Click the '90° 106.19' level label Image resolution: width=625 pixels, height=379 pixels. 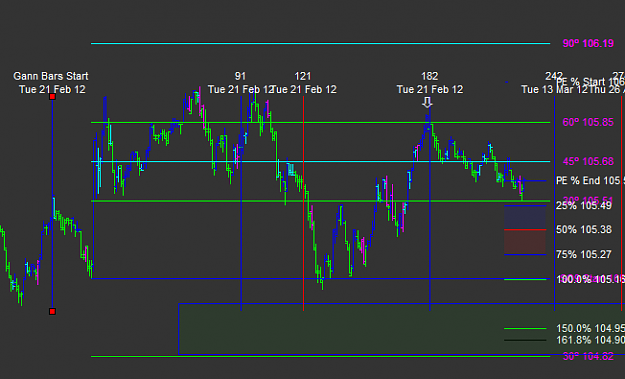point(588,43)
